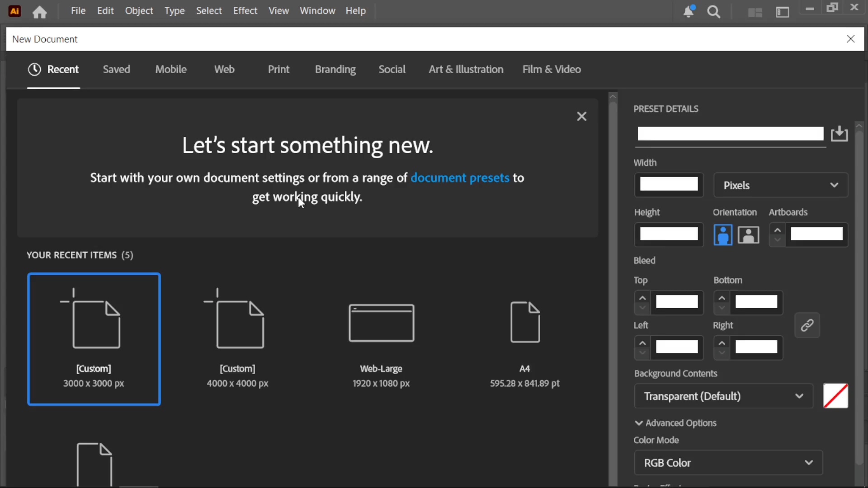Decrease the Bottom bleed value
The height and width of the screenshot is (488, 868).
[722, 308]
